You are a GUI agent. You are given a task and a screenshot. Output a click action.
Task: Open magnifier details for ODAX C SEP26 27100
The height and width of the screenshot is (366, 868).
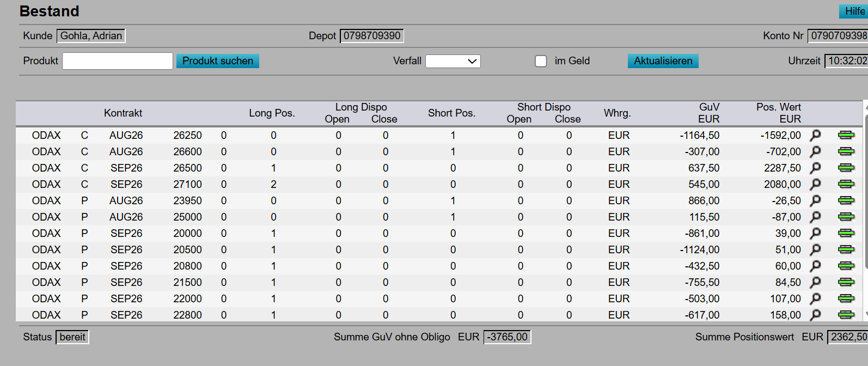(815, 184)
